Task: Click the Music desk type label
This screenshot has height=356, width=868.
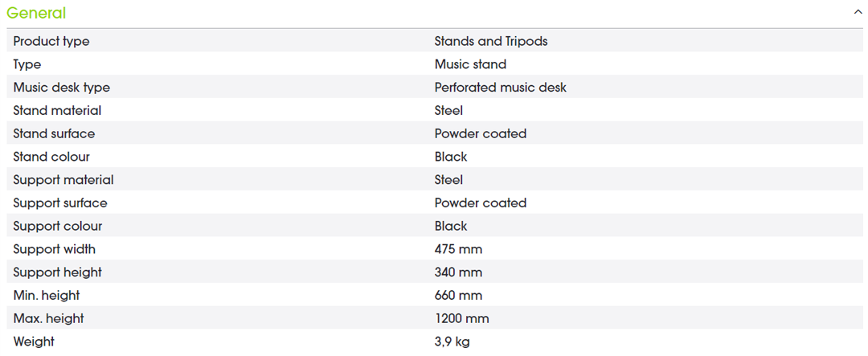Action: 62,88
